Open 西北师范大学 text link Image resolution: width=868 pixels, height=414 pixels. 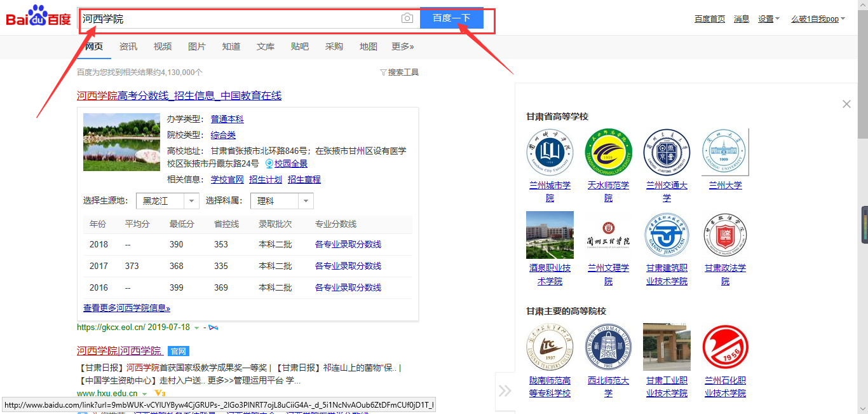608,387
